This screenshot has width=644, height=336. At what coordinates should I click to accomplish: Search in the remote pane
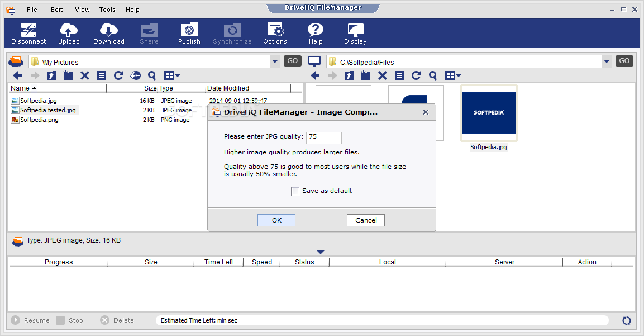pos(152,75)
